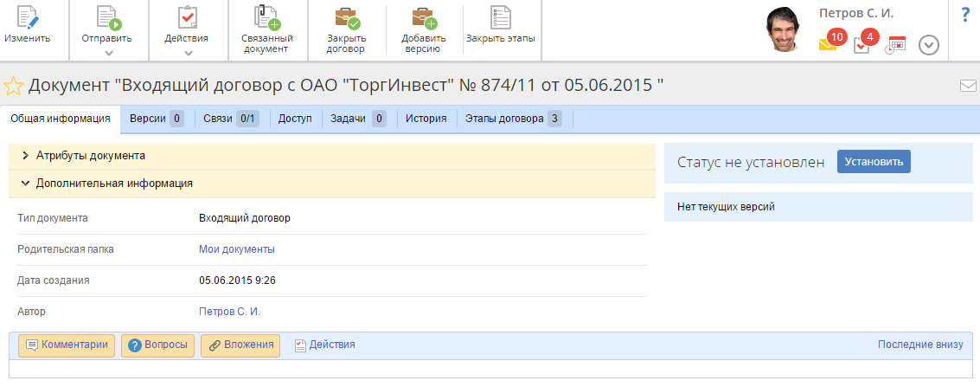980x387 pixels.
Task: Open tasks icon with 4 badge
Action: tap(862, 44)
